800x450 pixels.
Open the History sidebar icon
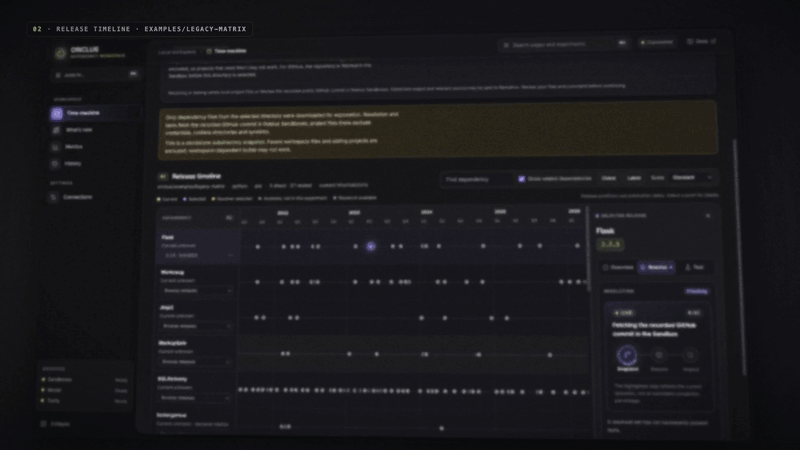point(55,164)
